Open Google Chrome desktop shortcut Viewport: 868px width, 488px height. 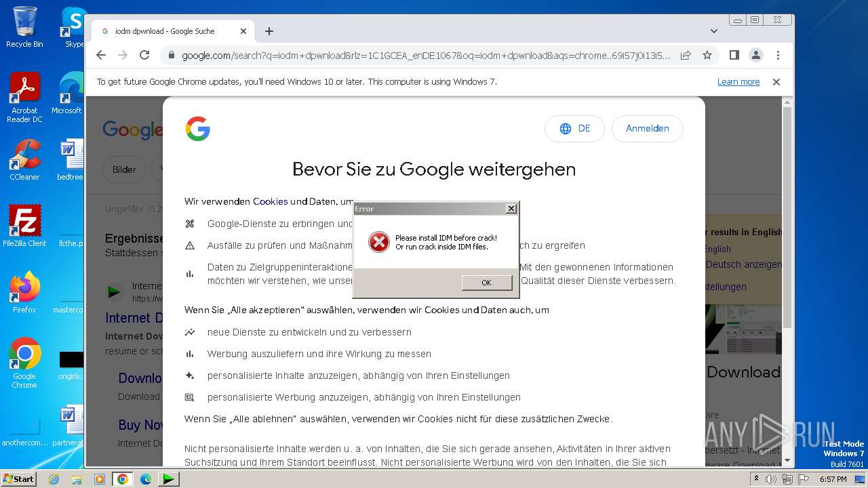[x=24, y=363]
